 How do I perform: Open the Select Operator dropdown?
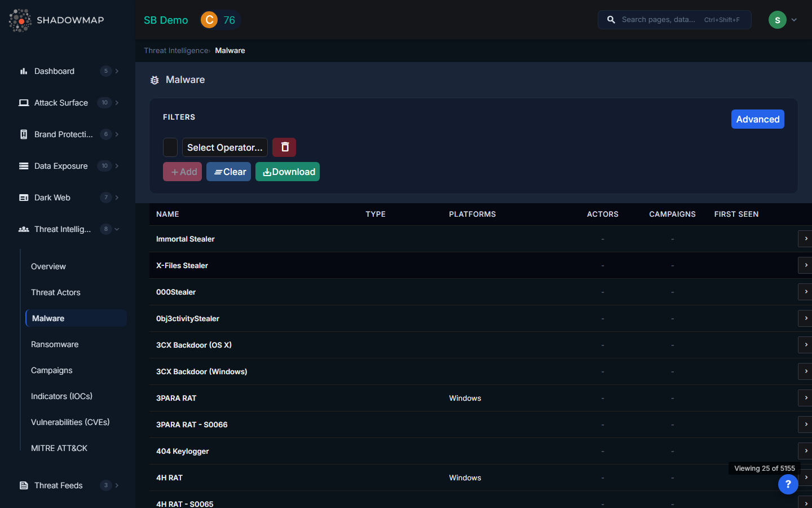pyautogui.click(x=224, y=147)
